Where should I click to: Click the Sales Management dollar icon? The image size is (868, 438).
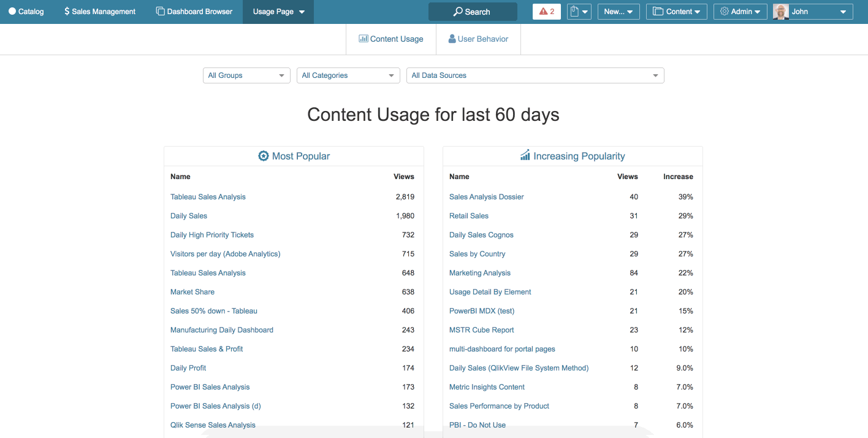click(67, 12)
